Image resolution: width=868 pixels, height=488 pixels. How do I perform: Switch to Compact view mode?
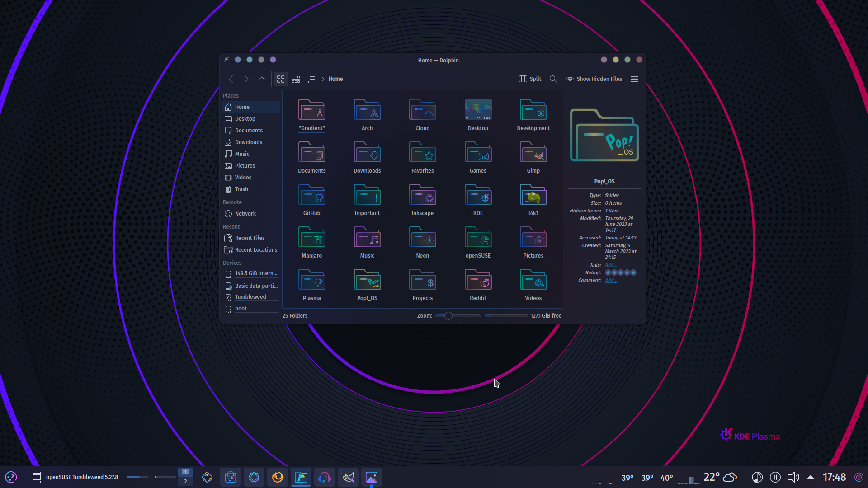click(296, 79)
